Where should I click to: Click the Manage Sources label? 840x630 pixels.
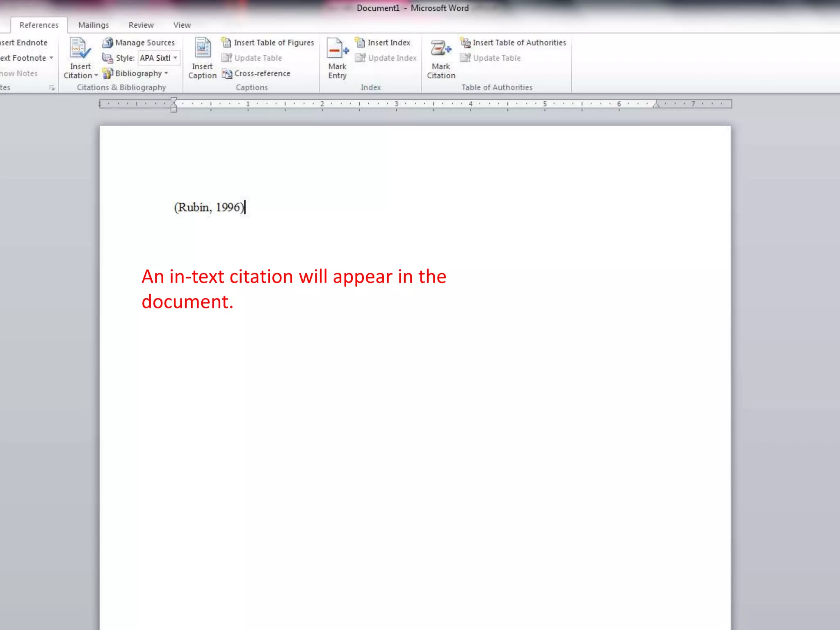[x=145, y=43]
